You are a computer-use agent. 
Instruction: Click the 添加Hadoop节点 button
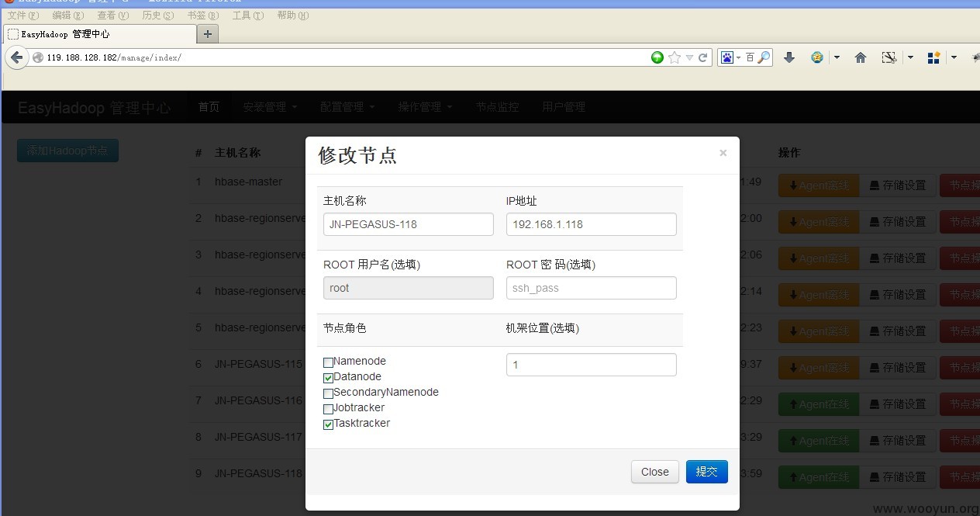point(67,151)
